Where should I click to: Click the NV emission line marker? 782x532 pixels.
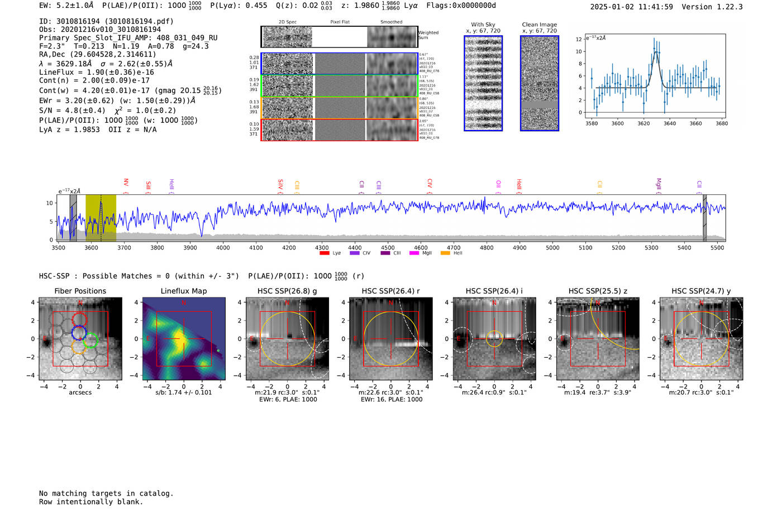point(126,186)
